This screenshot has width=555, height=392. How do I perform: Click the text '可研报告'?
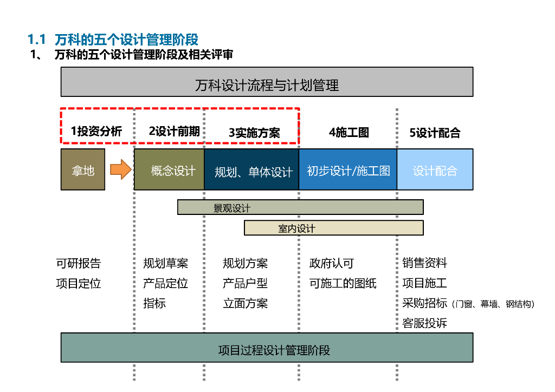[79, 263]
